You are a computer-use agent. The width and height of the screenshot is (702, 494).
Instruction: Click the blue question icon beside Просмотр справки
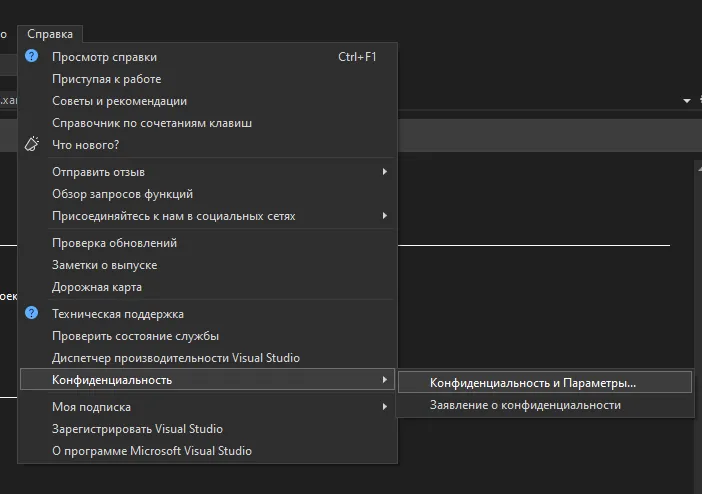[x=31, y=56]
